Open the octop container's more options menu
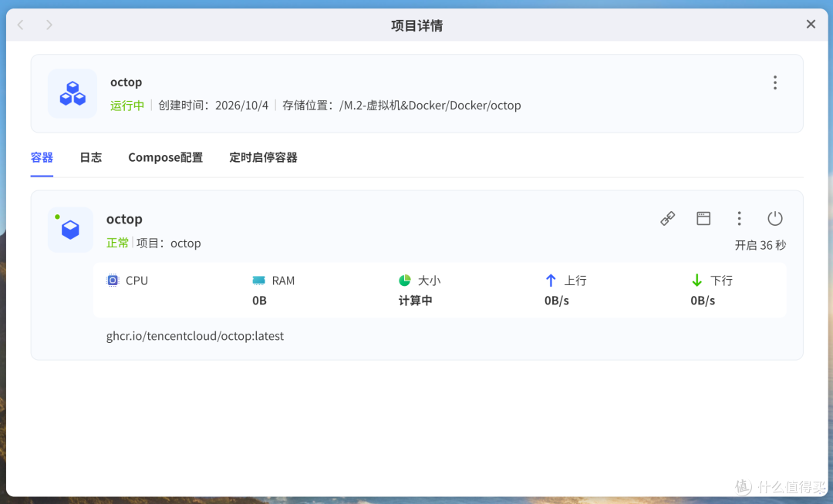The width and height of the screenshot is (833, 504). pos(739,219)
